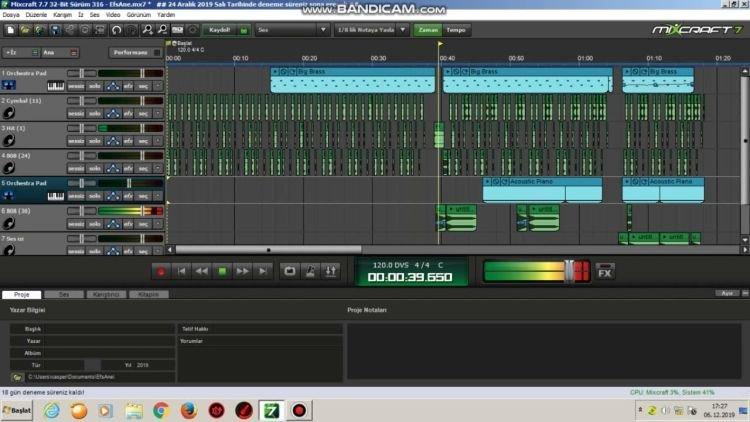Select the speaker image of 3 Hit track
Screen dimensions: 750x422
[x=9, y=140]
